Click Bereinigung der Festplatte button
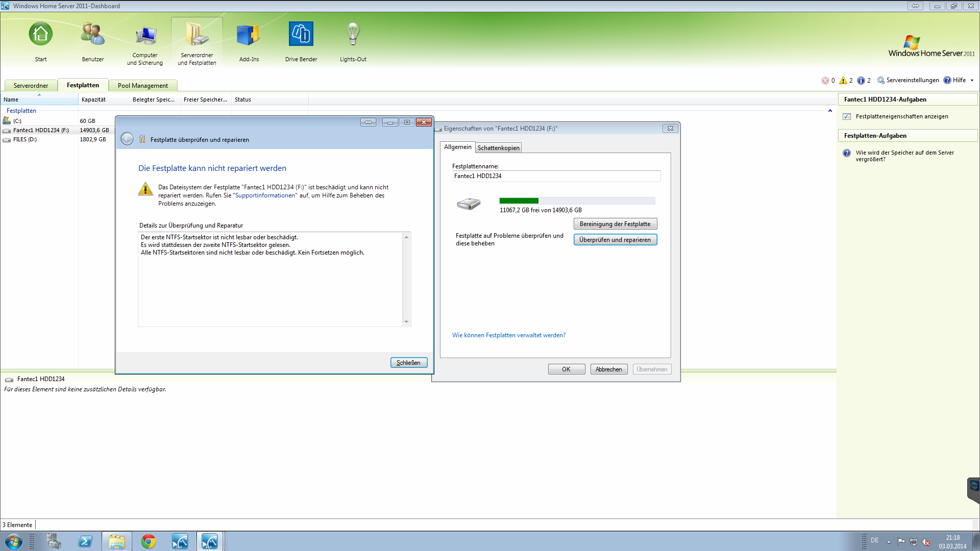This screenshot has width=980, height=551. click(x=615, y=224)
